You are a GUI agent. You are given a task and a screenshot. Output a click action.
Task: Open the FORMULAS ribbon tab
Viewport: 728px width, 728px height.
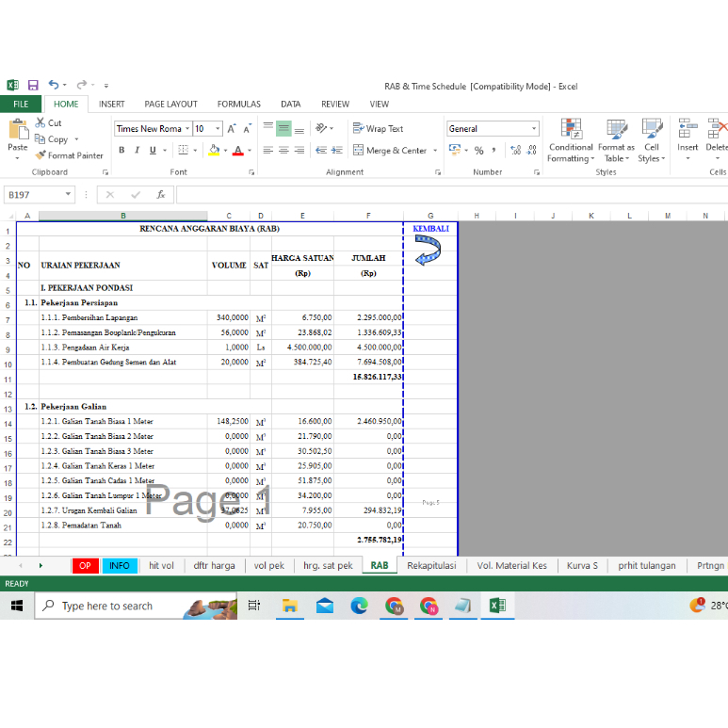[x=238, y=105]
